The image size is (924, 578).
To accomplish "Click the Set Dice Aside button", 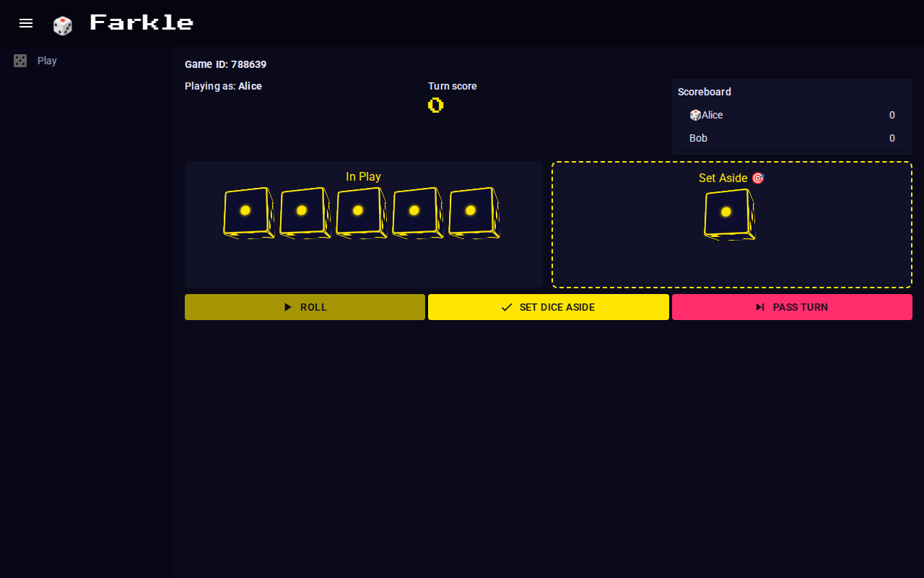I will click(549, 307).
